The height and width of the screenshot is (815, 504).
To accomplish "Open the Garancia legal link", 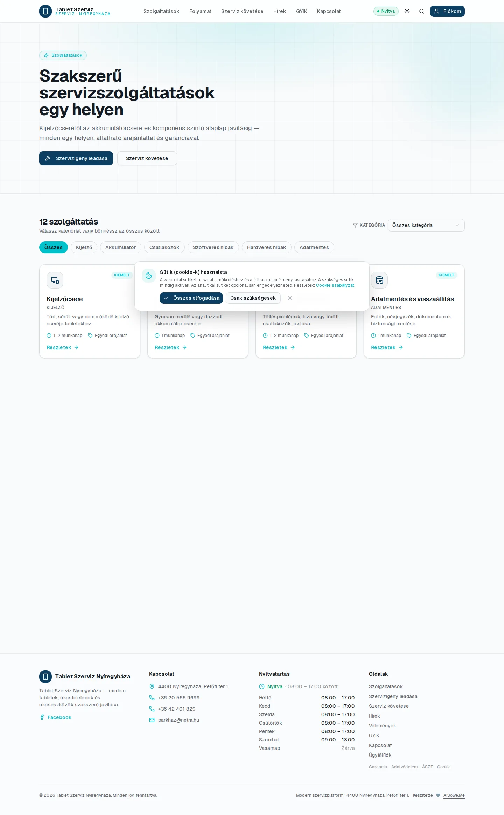I will (x=378, y=767).
